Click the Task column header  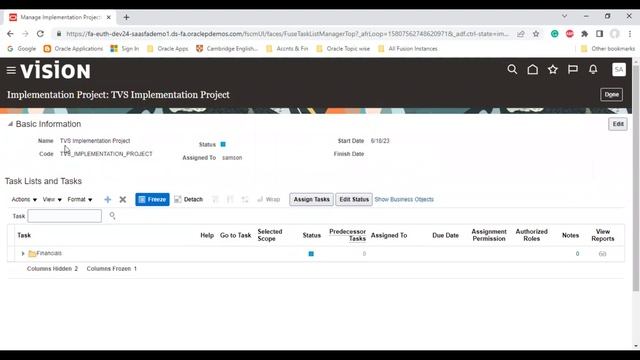tap(24, 235)
